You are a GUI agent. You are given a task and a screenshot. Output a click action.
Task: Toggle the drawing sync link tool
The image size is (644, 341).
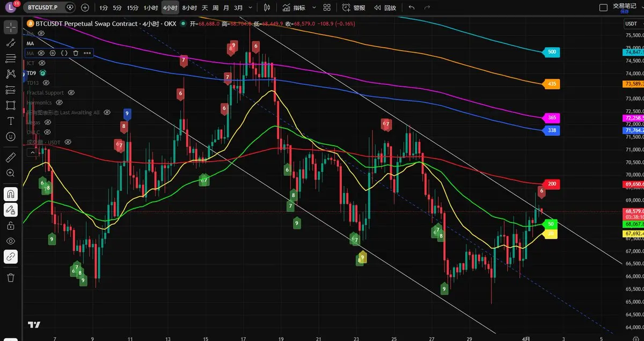(x=10, y=256)
